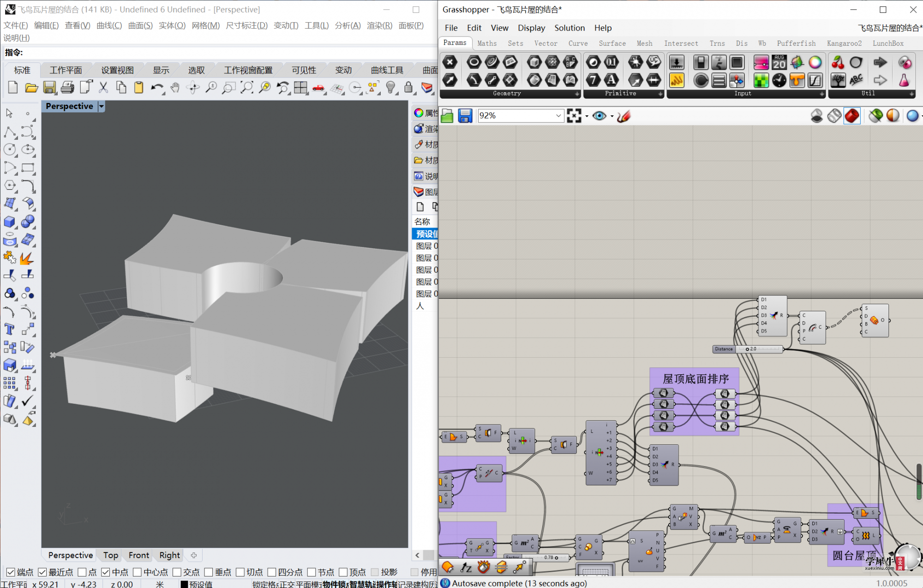The height and width of the screenshot is (588, 923).
Task: Toggle the 最近点 osnap checkbox
Action: point(42,572)
